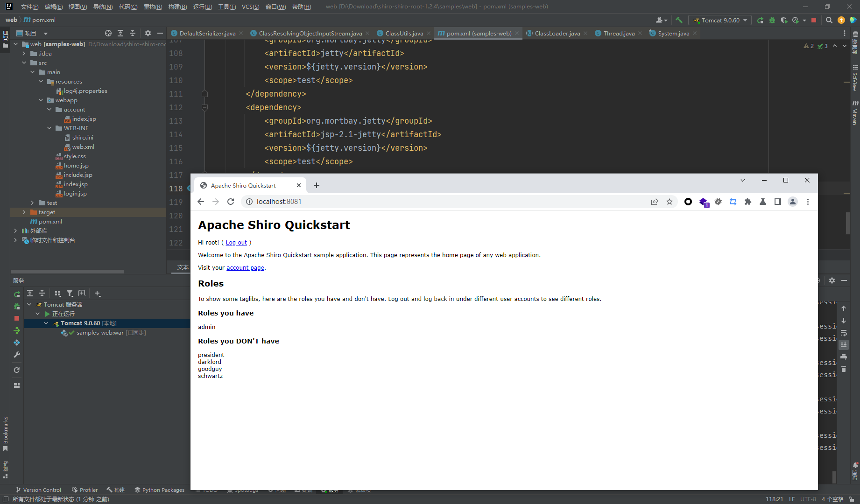Select opened file locator icon in Project panel
860x504 pixels.
108,33
